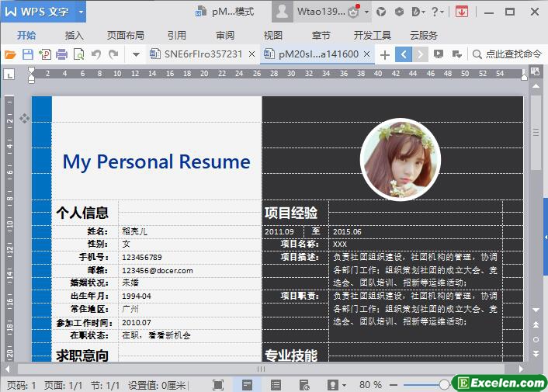Screen dimensions: 548x392
Task: Click the 点此查找命令 search box
Action: 507,54
